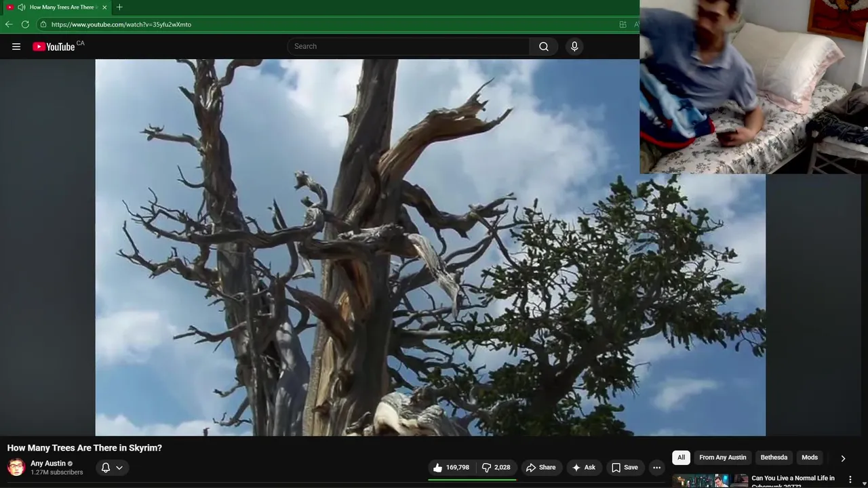Like the video (169,798 likes)

[x=451, y=468]
